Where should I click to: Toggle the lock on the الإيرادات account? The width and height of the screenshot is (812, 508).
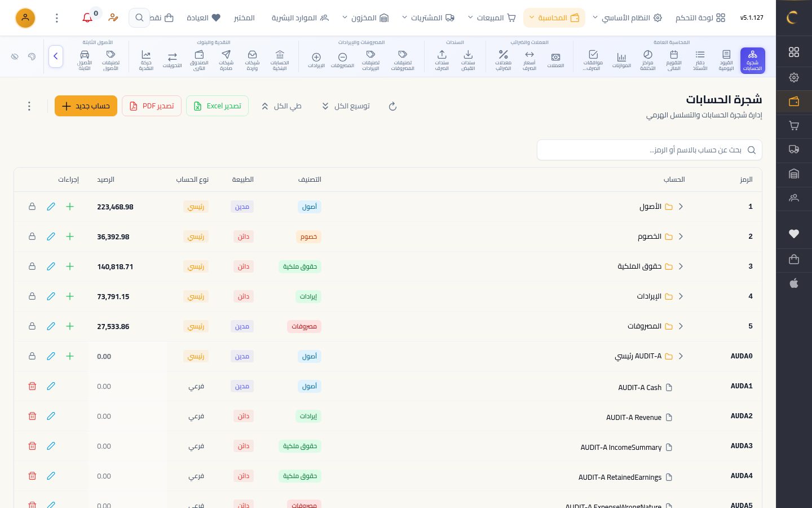click(32, 296)
